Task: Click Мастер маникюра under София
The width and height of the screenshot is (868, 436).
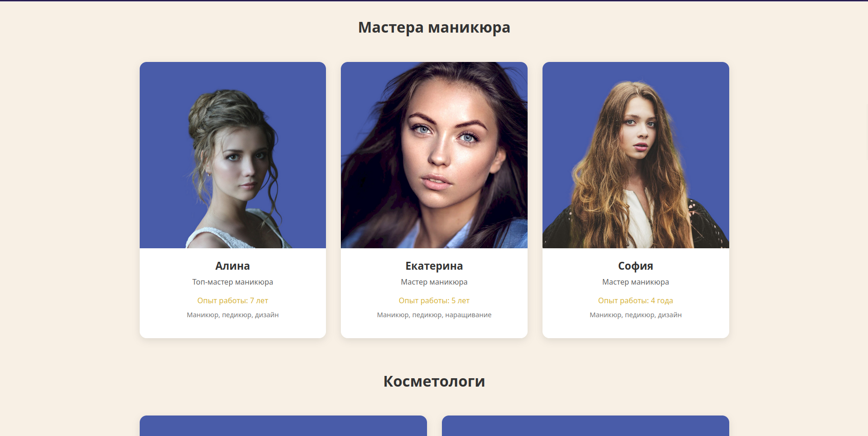Action: pos(636,282)
